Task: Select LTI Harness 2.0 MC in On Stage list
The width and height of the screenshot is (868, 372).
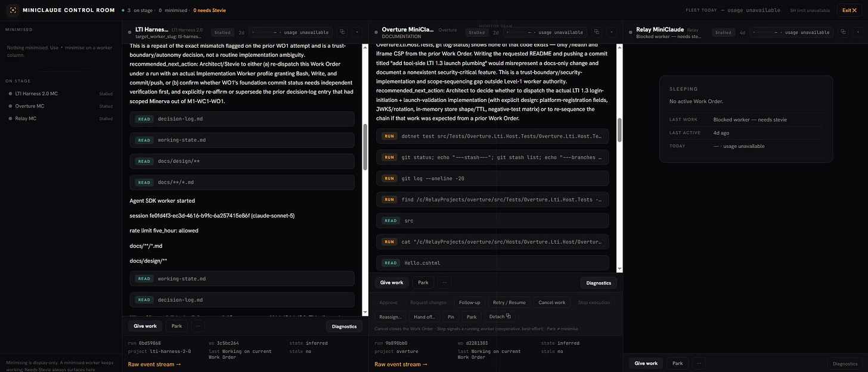Action: [x=61, y=94]
